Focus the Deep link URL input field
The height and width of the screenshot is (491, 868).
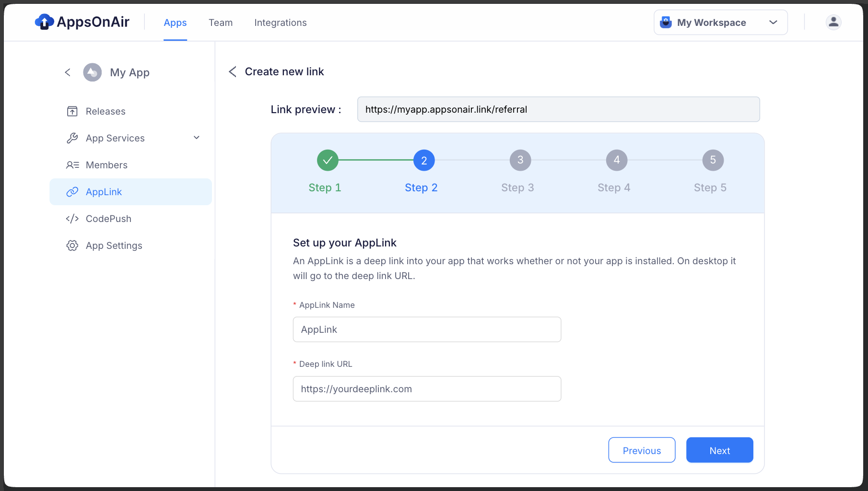(x=427, y=389)
